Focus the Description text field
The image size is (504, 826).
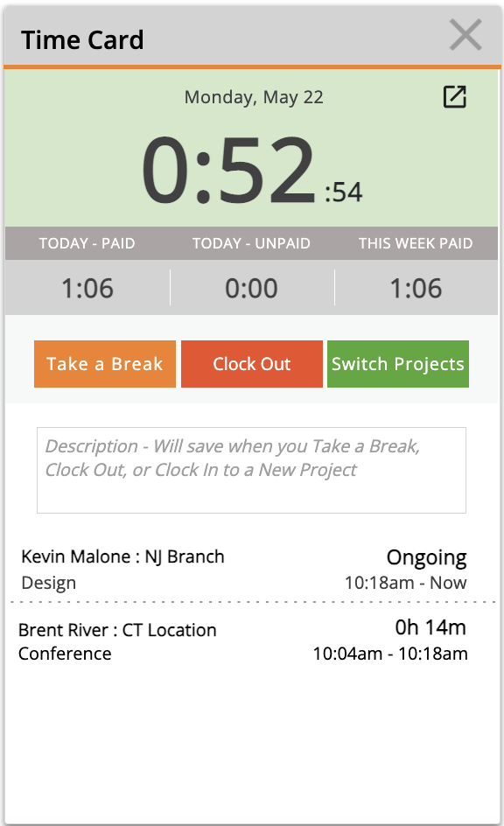251,470
